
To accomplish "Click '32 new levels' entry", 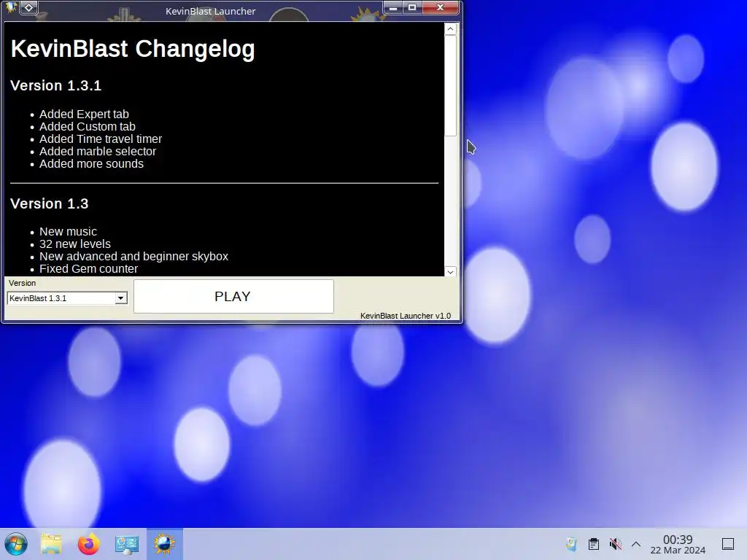I will tap(75, 244).
